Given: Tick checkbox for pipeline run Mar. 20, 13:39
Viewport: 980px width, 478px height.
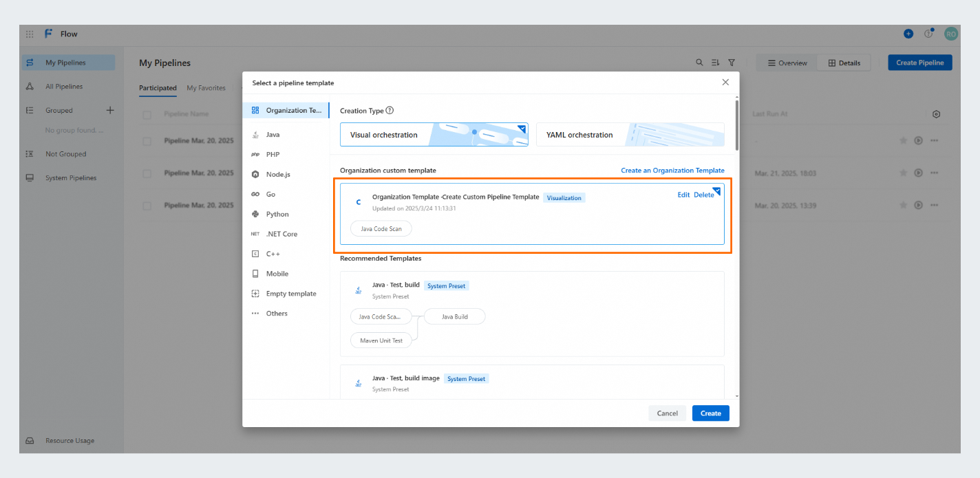Looking at the screenshot, I should [x=147, y=206].
